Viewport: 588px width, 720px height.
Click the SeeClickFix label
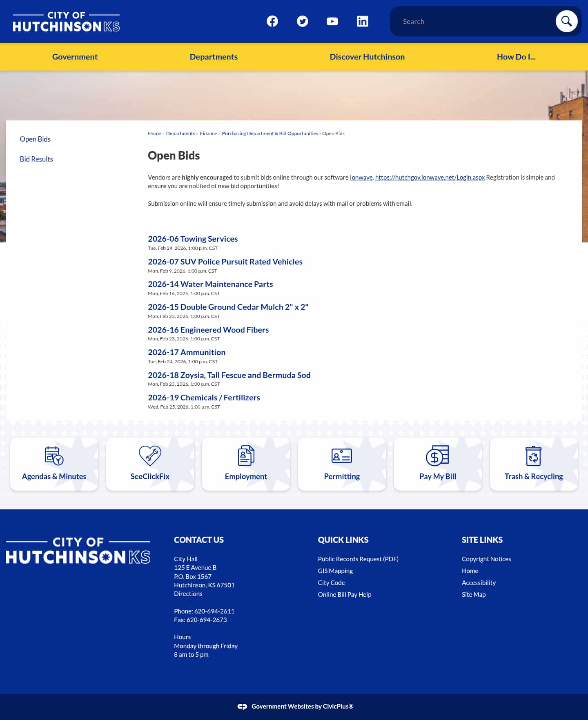pos(150,476)
